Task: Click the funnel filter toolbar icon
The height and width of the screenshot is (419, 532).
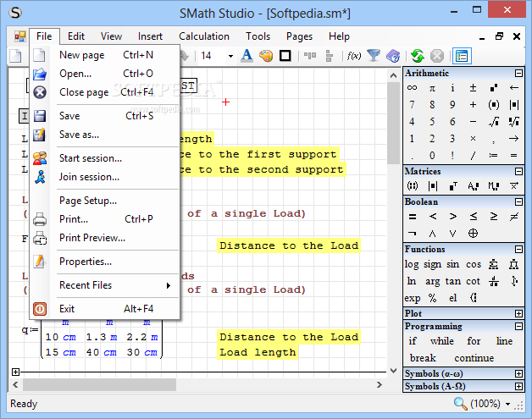Action: coord(374,56)
